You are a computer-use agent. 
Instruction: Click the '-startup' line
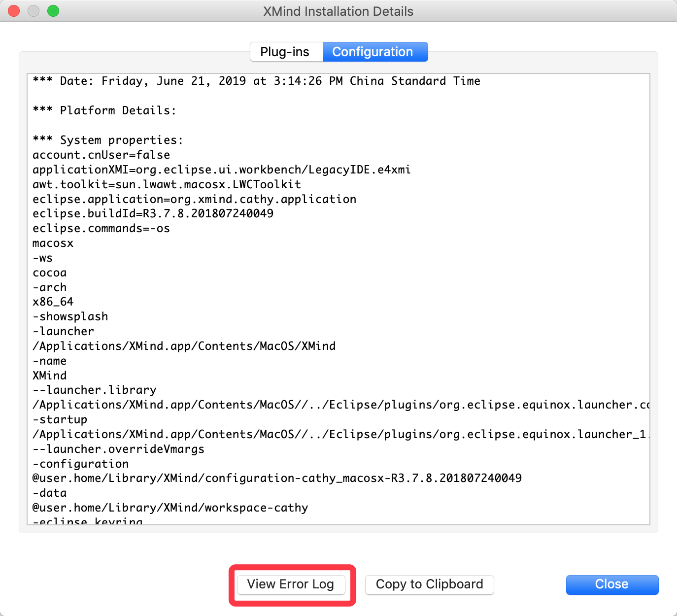pos(60,419)
